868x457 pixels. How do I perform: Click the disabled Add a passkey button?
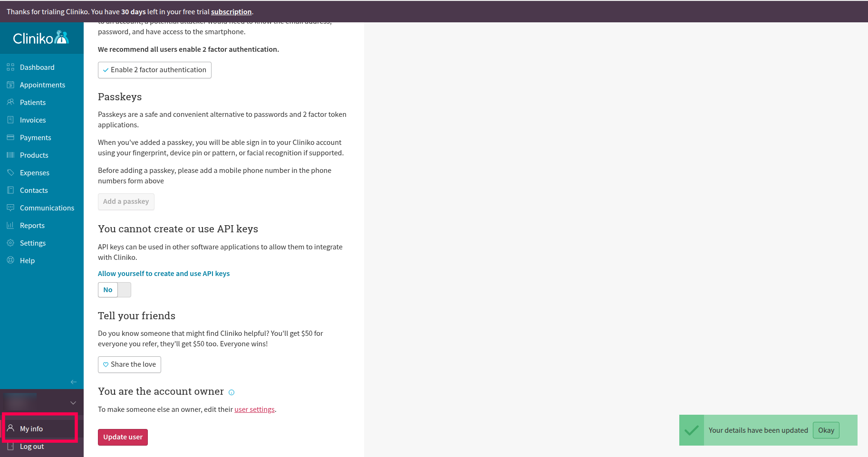coord(126,201)
